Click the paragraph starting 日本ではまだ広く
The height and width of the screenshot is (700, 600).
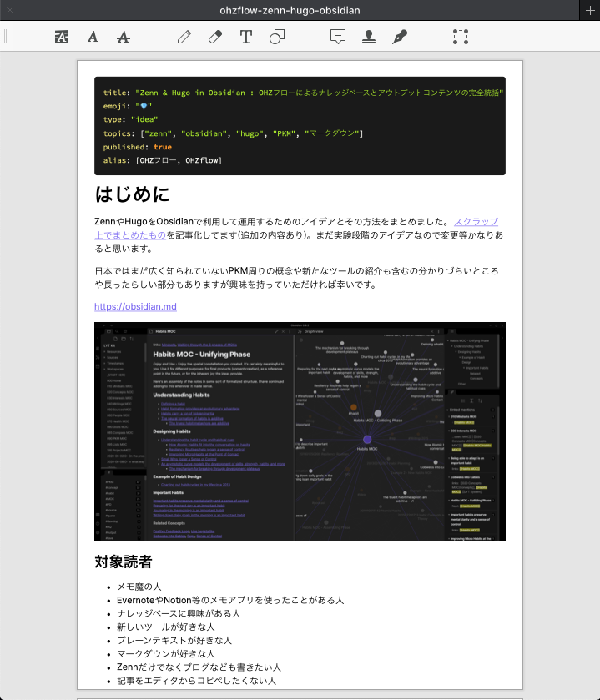click(x=296, y=278)
